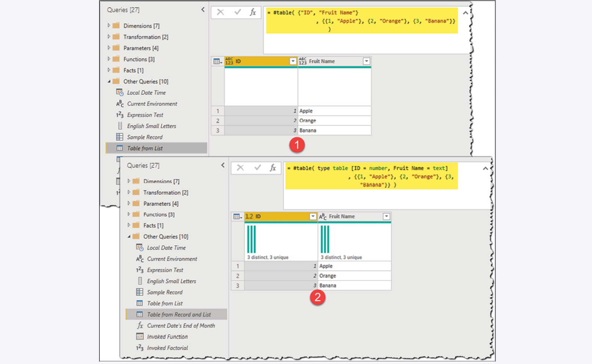Viewport: 592px width, 364px height.
Task: Click the fx icon beside Current Date's End of Month
Action: point(140,325)
